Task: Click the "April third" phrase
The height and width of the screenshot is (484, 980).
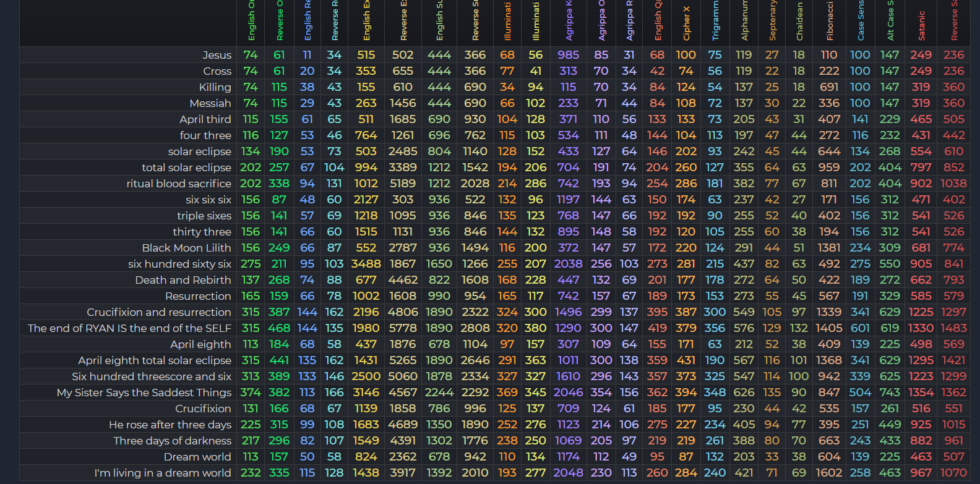Action: 205,119
